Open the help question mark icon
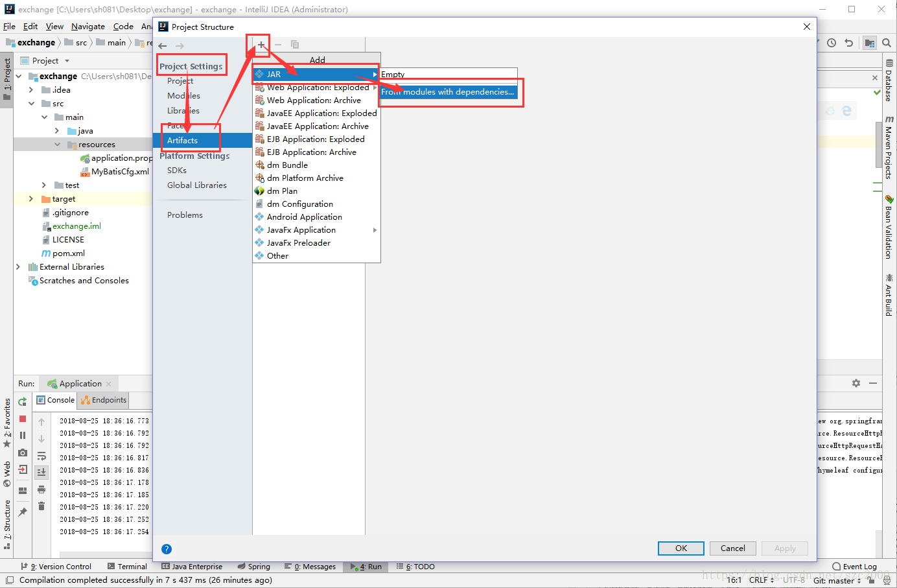This screenshot has width=897, height=588. coord(167,548)
